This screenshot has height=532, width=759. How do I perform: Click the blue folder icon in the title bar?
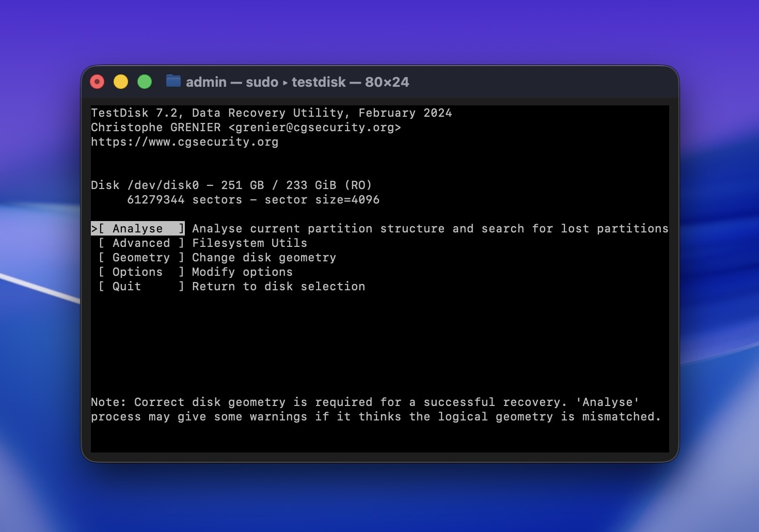[x=173, y=81]
